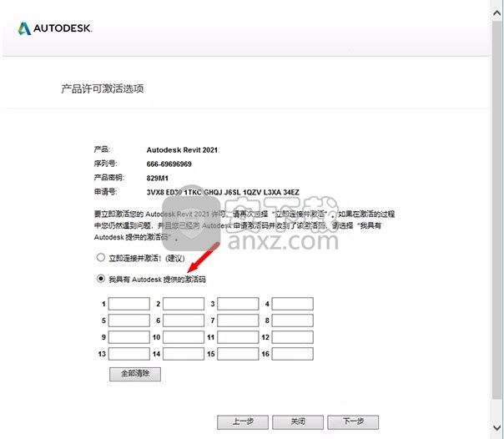The width and height of the screenshot is (504, 439).
Task: Click activation code field 2
Action: [184, 304]
